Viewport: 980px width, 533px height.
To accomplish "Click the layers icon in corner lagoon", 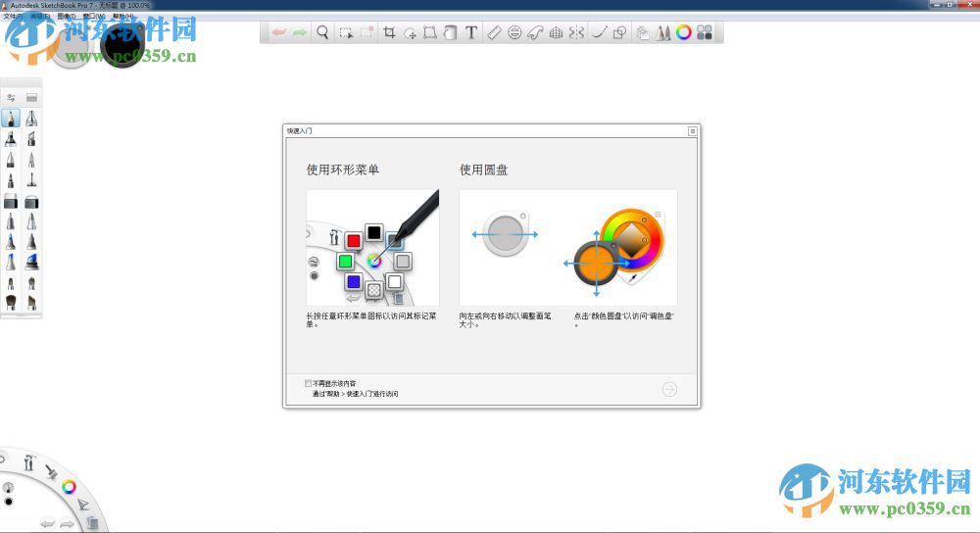I will (x=92, y=522).
